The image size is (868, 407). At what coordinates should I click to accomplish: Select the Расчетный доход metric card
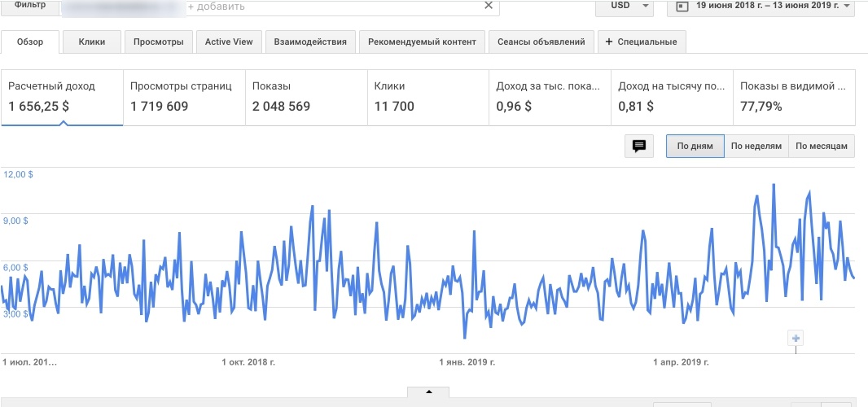click(62, 97)
